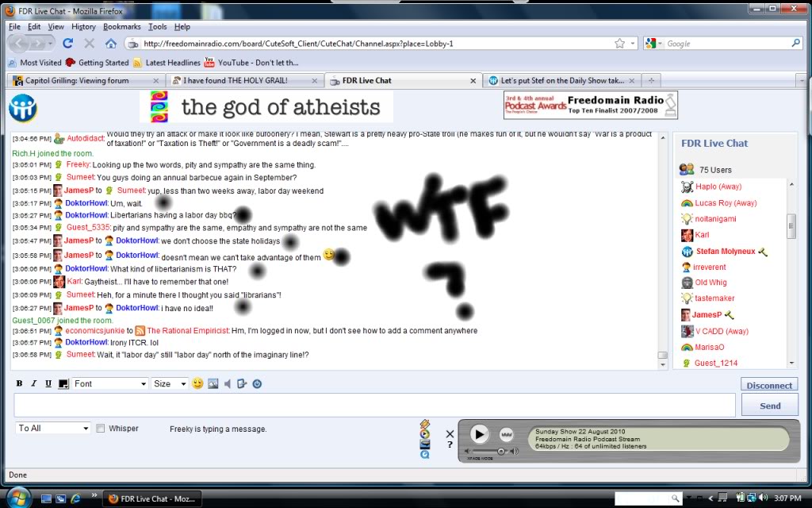Screen dimensions: 812x508
Task: Open the list all tabs dropdown
Action: (802, 81)
